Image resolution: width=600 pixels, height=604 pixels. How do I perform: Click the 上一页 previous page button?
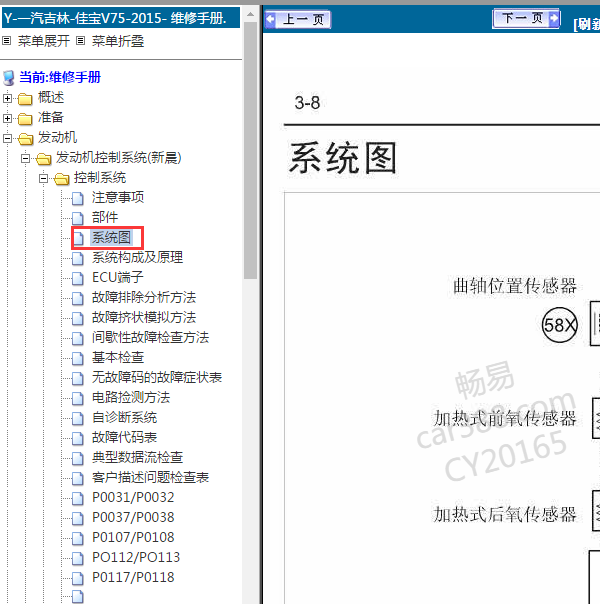click(x=298, y=19)
